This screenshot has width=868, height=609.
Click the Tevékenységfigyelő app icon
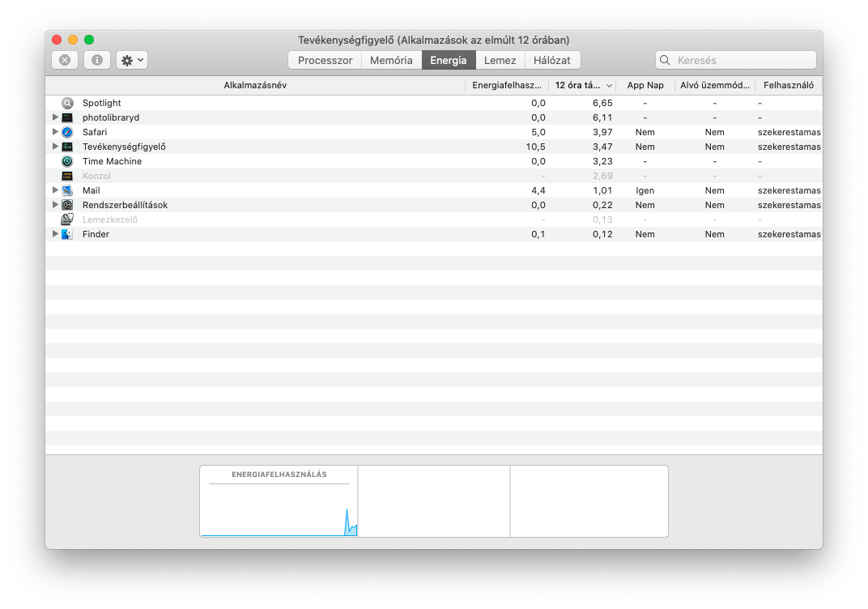coord(67,147)
